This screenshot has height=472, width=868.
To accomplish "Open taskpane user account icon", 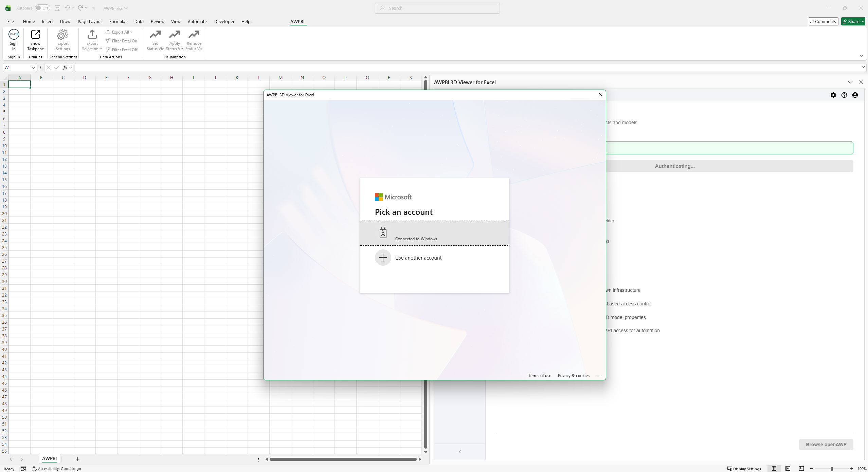I will pyautogui.click(x=855, y=95).
